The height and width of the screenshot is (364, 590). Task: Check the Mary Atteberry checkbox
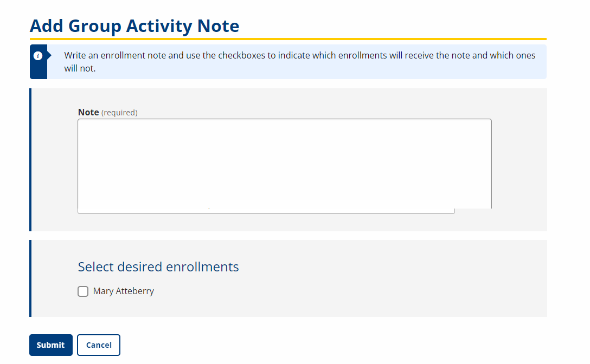point(83,291)
